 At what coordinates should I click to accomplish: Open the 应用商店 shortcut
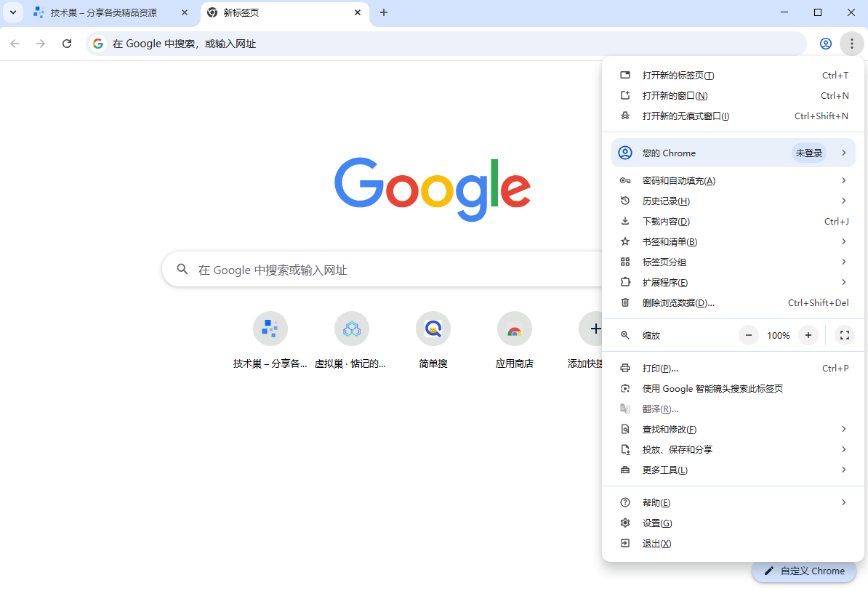pos(515,328)
